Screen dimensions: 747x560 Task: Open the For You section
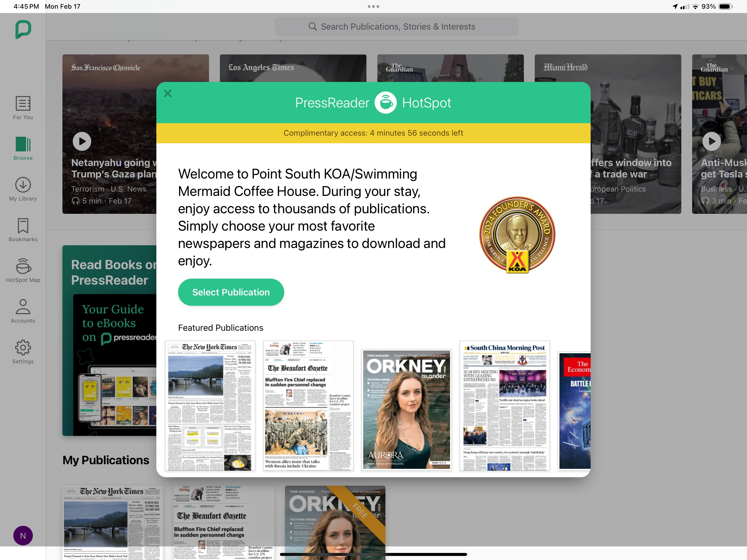click(23, 108)
